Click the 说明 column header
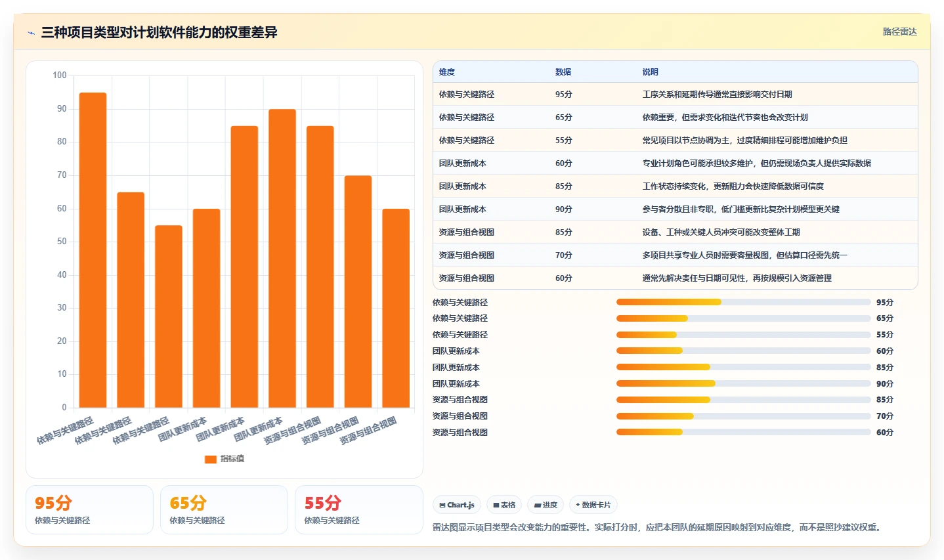The width and height of the screenshot is (944, 560). (x=650, y=72)
